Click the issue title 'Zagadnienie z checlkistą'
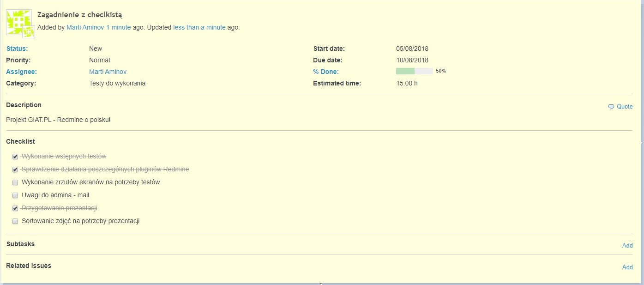Screen dimensions: 644x285 tap(80, 15)
